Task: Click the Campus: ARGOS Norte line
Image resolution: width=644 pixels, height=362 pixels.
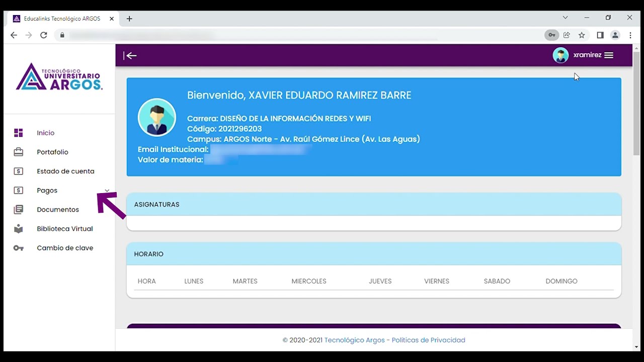Action: tap(303, 139)
